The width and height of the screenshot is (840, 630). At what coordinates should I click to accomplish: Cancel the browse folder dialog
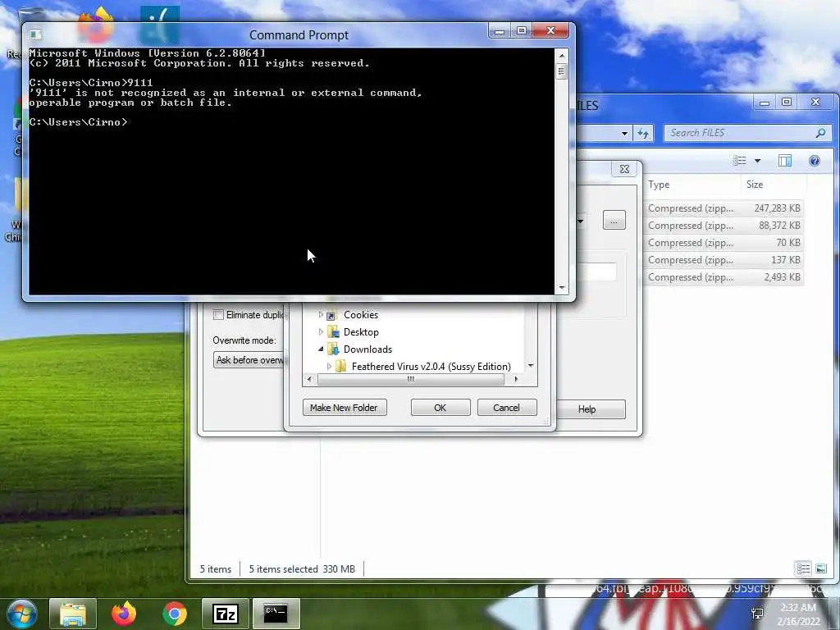[x=506, y=408]
